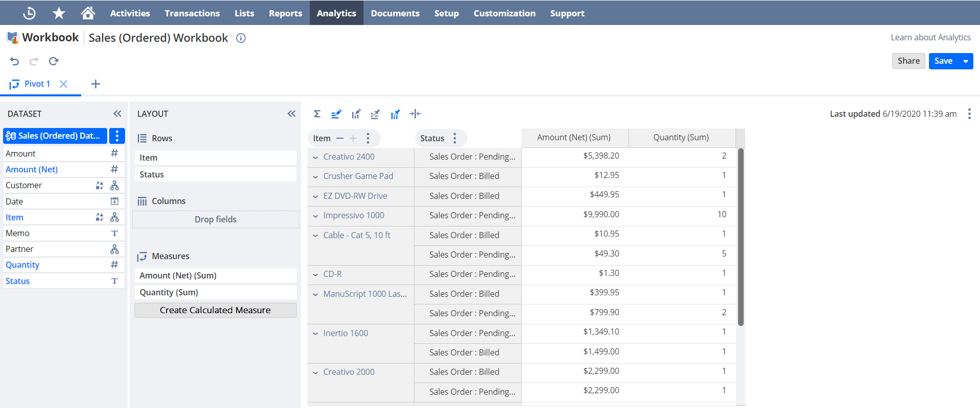Click the column chart edit icon
This screenshot has width=980, height=408.
click(x=356, y=114)
